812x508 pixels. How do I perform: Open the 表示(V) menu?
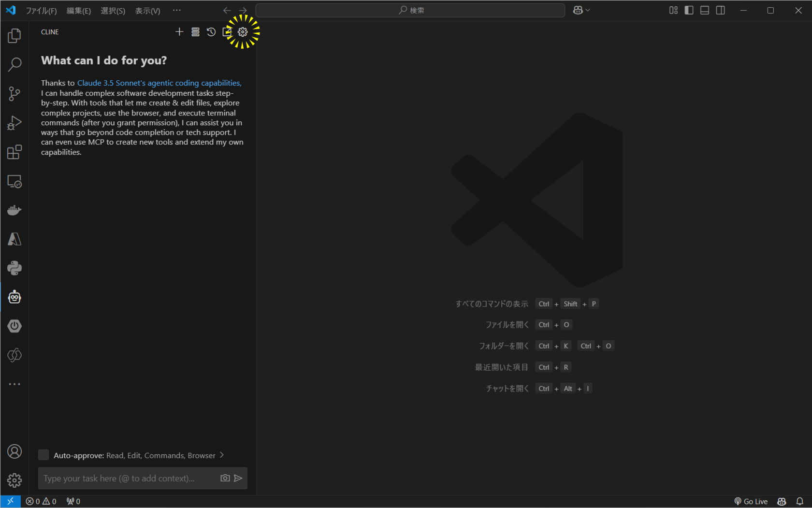148,11
